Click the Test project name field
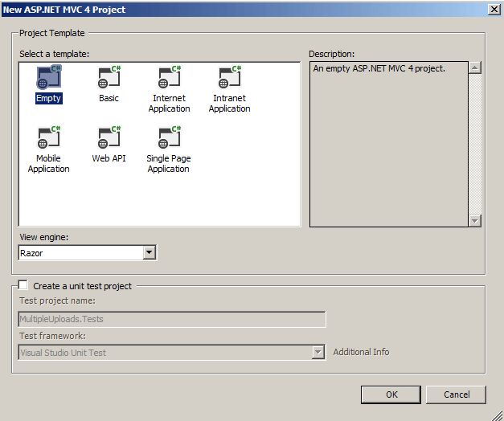 [172, 319]
